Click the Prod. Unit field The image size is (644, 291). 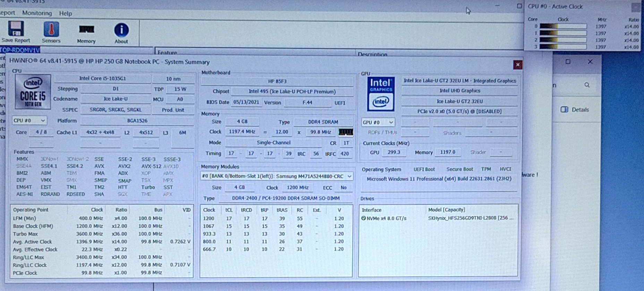pyautogui.click(x=173, y=110)
